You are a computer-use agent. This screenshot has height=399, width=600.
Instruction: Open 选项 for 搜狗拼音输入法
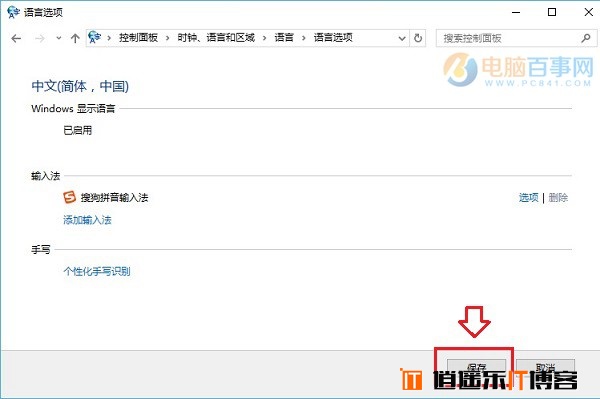[x=528, y=197]
